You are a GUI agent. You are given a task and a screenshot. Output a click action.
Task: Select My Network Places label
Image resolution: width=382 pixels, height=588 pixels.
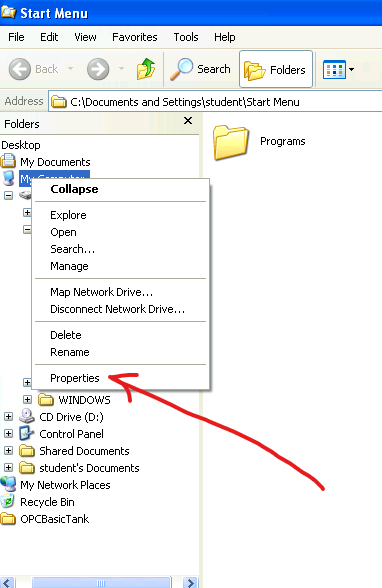pos(65,485)
